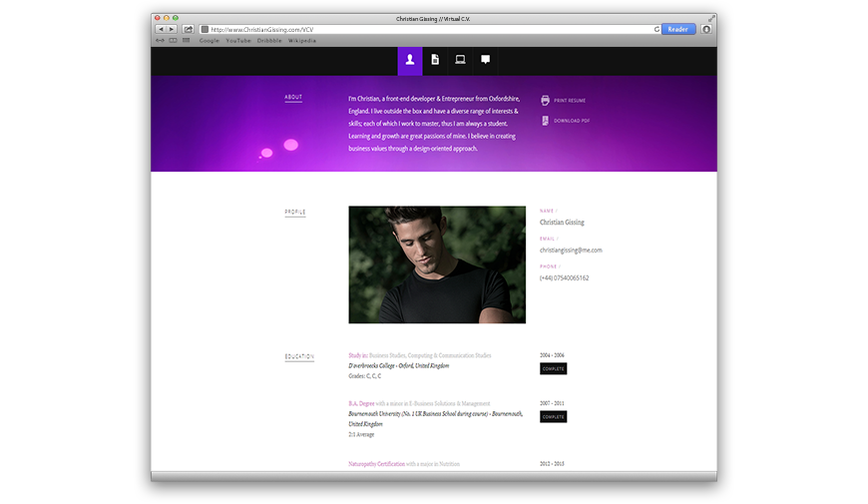
Task: Go back with the browser back arrow
Action: 160,30
